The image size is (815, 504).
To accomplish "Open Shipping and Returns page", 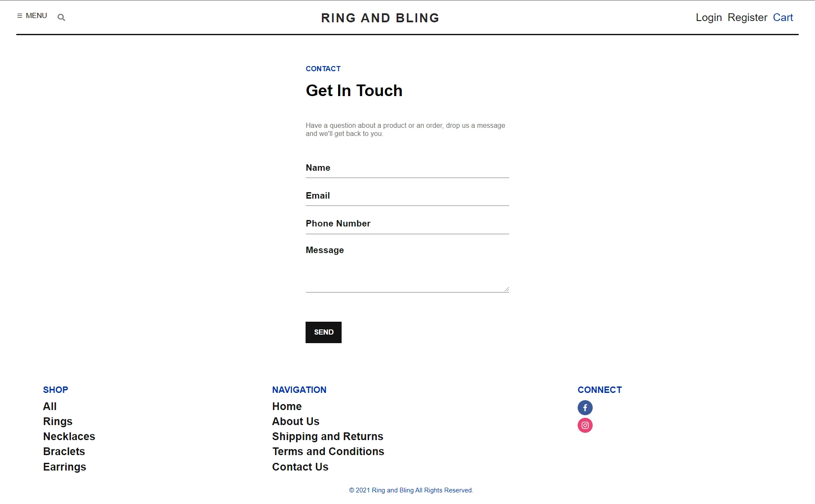I will click(327, 437).
